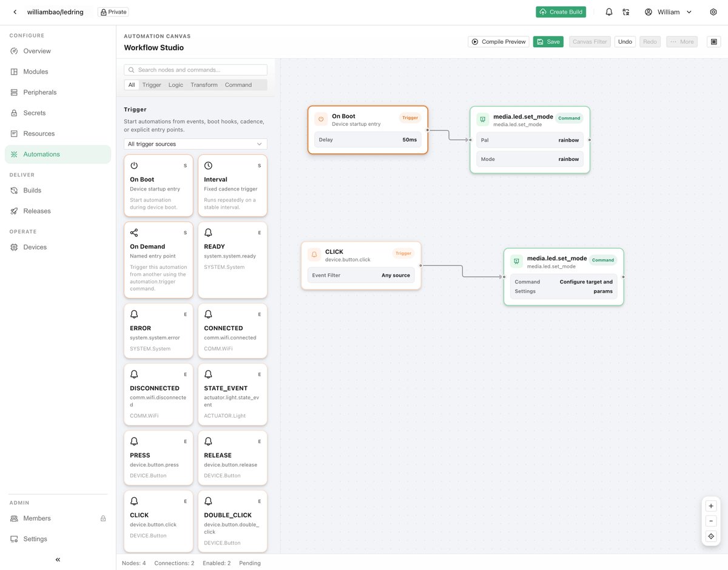The height and width of the screenshot is (570, 728).
Task: Open the All trigger sources dropdown
Action: coord(195,144)
